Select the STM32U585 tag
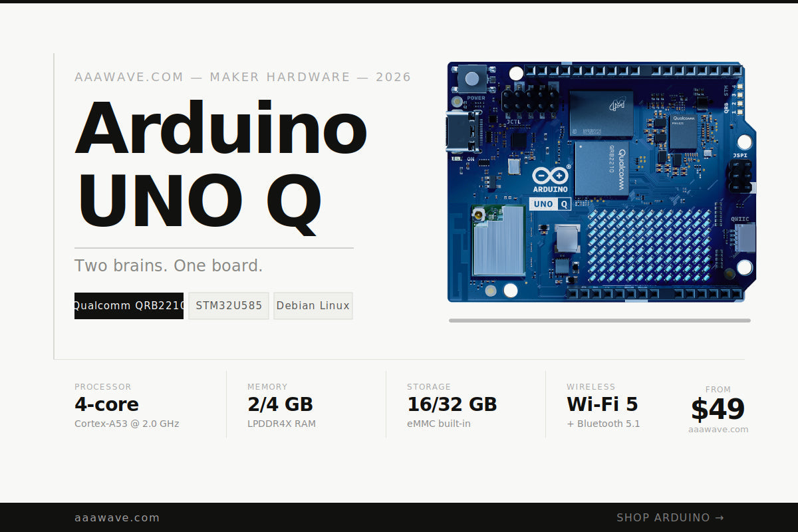 click(x=229, y=306)
